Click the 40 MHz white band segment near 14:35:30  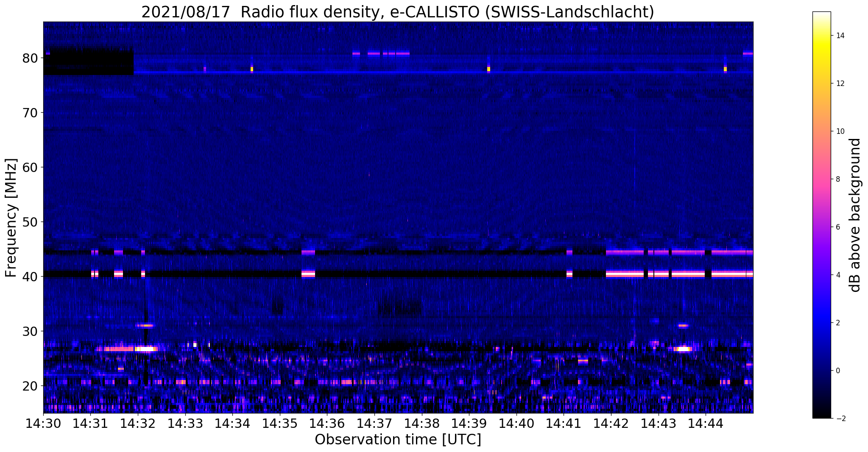click(308, 274)
